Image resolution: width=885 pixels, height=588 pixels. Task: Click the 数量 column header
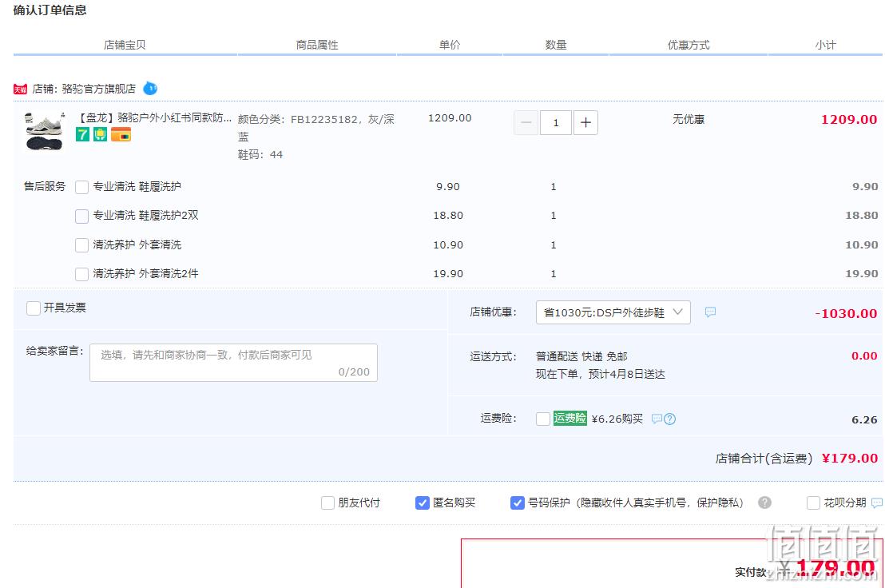pos(556,46)
